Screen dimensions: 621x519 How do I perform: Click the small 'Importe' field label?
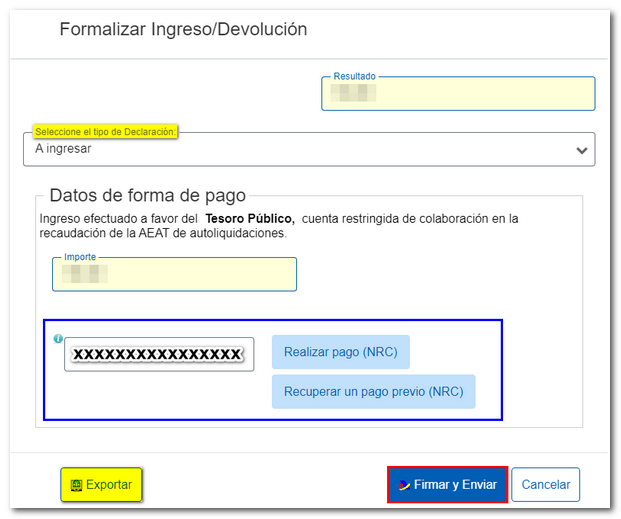click(81, 257)
